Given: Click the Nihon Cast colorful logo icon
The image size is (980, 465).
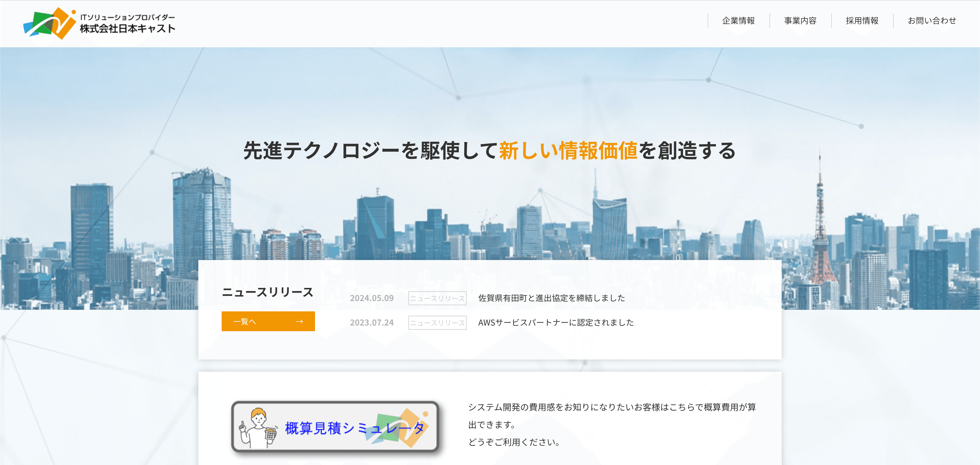Looking at the screenshot, I should [x=50, y=24].
